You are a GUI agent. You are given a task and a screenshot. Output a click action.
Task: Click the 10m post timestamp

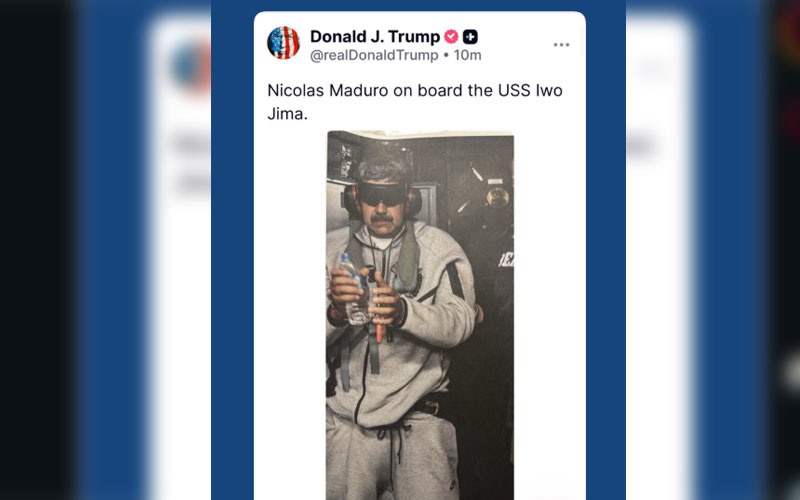click(x=468, y=55)
